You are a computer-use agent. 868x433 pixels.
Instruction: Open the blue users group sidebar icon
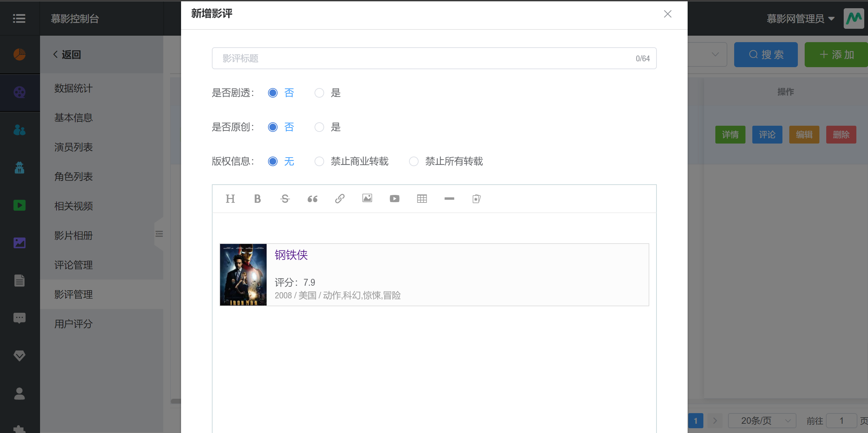pos(20,130)
